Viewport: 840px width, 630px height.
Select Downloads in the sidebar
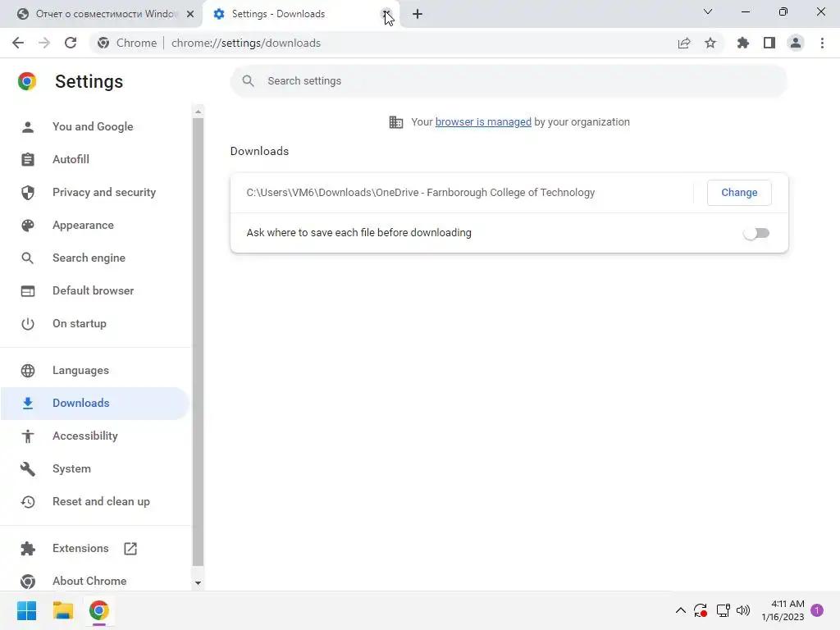95,403
